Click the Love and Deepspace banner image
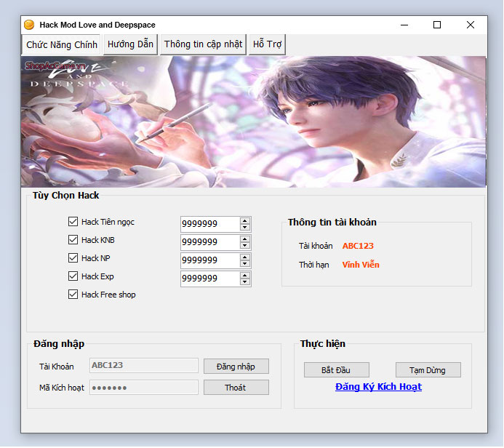 pos(254,121)
